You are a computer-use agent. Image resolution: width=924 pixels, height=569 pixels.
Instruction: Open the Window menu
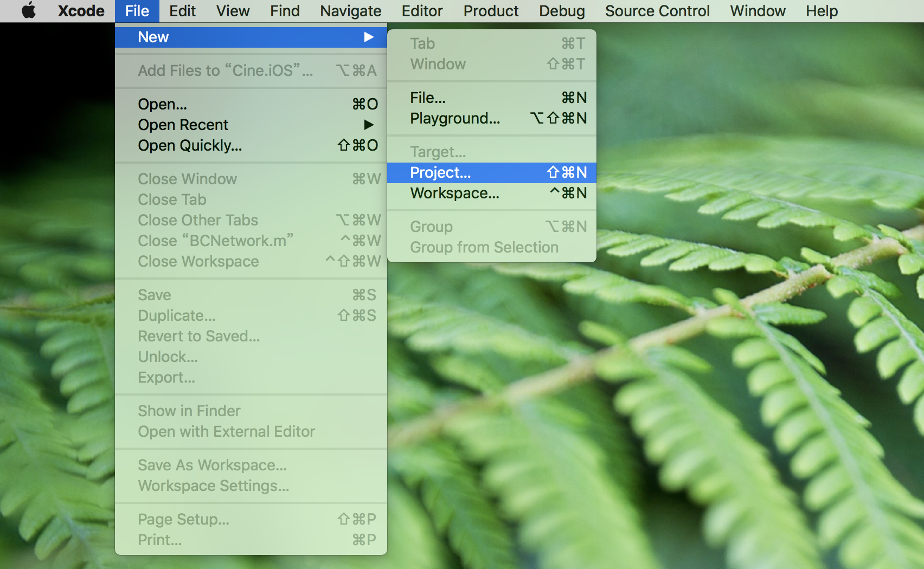coord(757,11)
